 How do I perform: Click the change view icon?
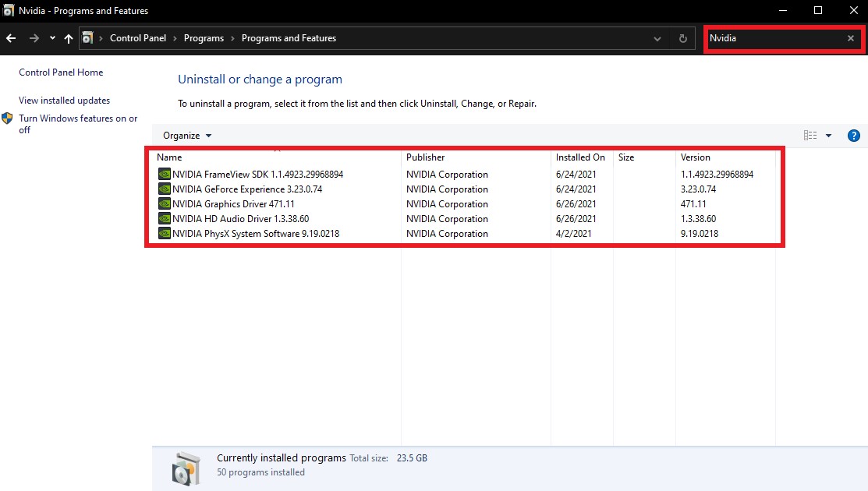coord(810,136)
